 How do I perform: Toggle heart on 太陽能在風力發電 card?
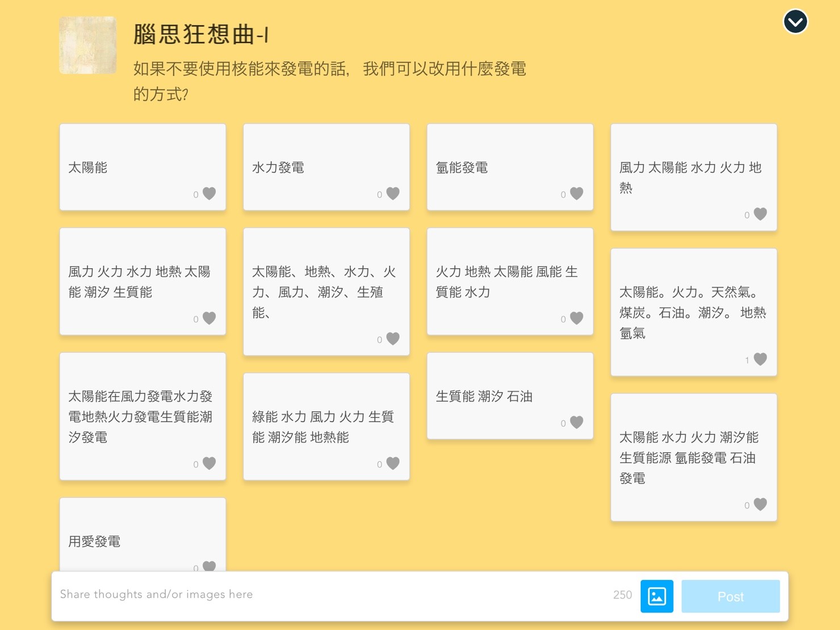coord(209,463)
